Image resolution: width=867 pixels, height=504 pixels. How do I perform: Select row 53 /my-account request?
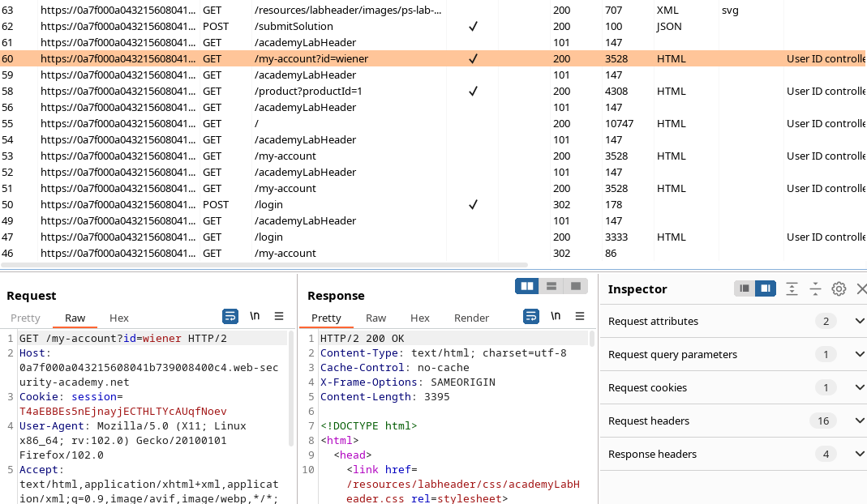tap(433, 156)
